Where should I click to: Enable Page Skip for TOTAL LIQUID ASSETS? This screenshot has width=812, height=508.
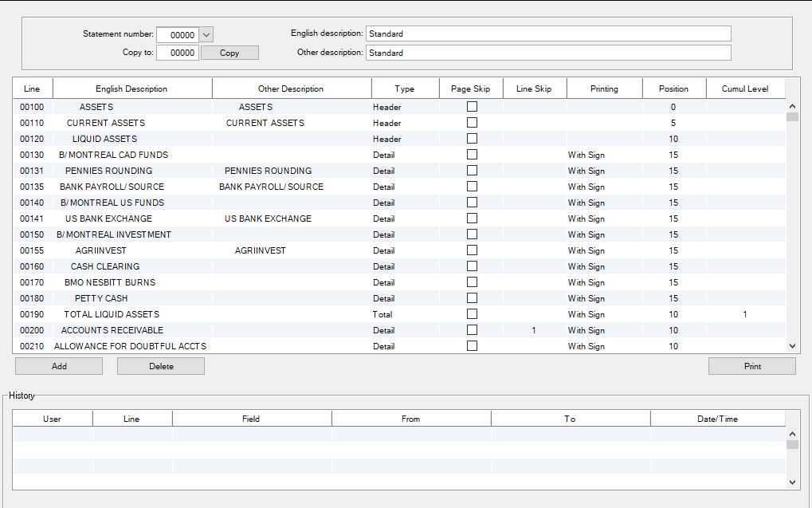472,314
